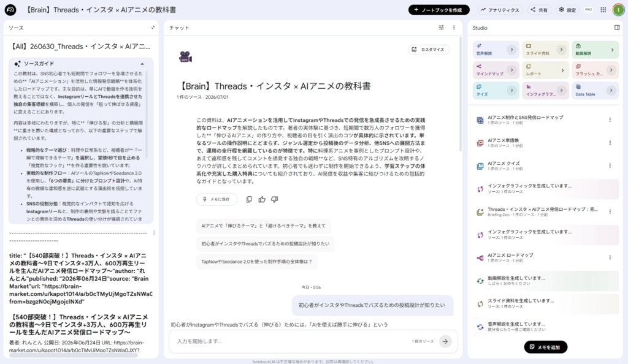This screenshot has width=628, height=364.
Task: Open more menu for AIアニメ単語帳
Action: 610,143
